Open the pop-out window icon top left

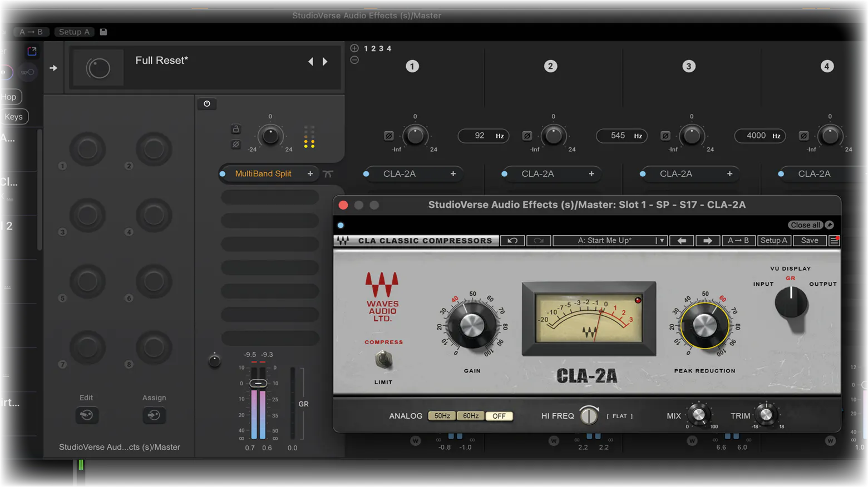(x=32, y=51)
